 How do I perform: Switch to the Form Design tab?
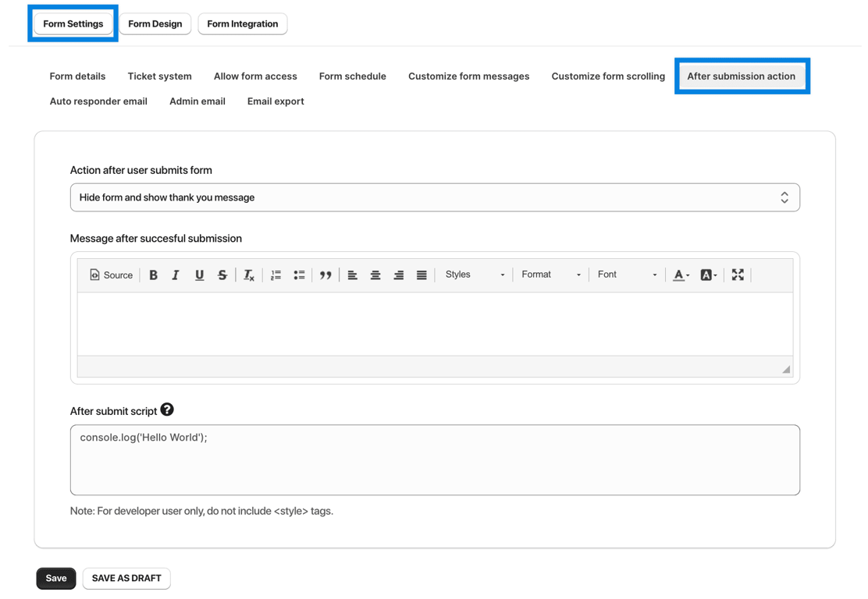coord(155,23)
